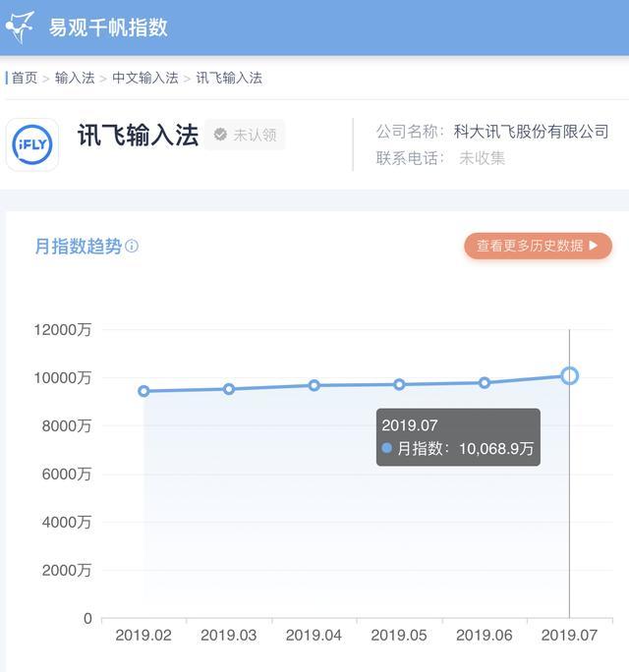Click 查看更多历史数据 button

[x=539, y=246]
